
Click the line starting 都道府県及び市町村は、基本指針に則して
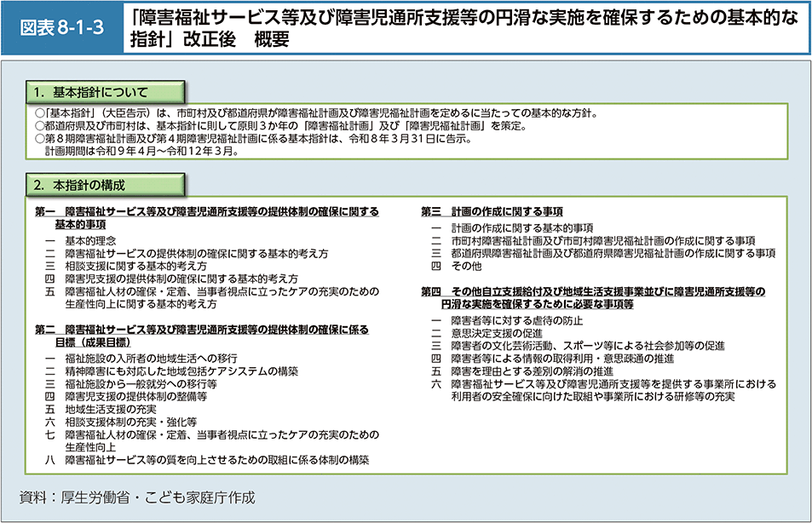point(280,126)
